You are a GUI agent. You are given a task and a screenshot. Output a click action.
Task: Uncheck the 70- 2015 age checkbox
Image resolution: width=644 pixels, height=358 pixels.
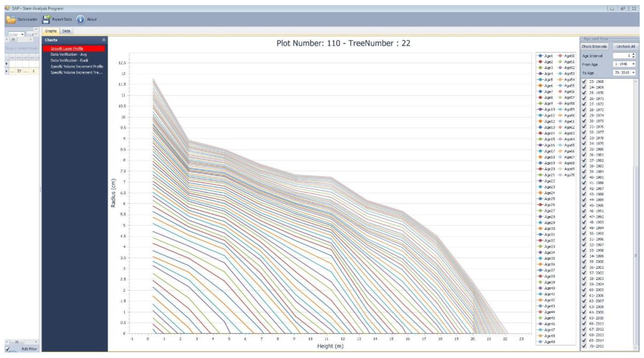click(584, 346)
